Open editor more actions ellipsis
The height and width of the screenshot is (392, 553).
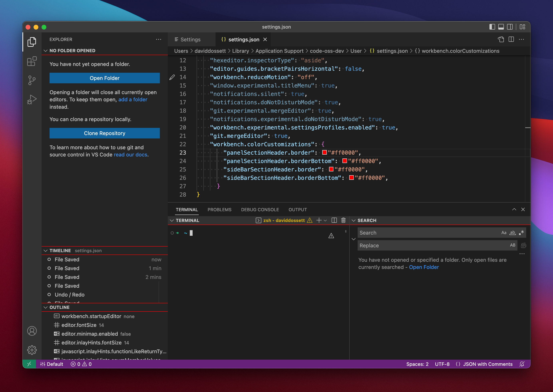pos(521,39)
